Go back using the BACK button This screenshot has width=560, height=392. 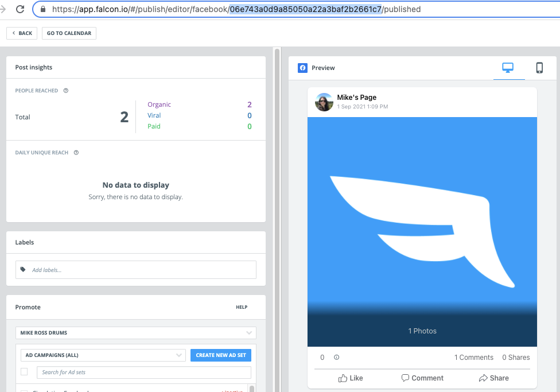(22, 33)
